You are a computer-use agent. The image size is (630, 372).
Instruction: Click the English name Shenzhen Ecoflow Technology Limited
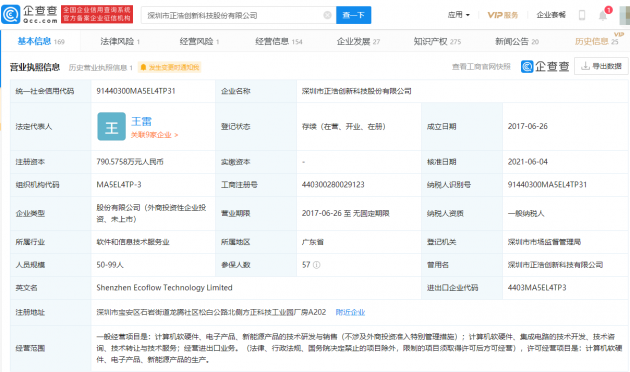[x=164, y=288]
